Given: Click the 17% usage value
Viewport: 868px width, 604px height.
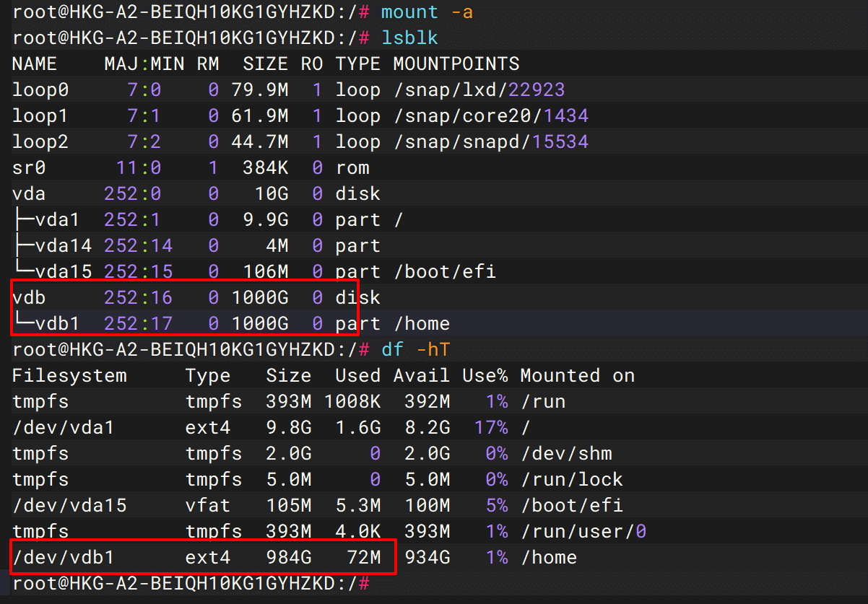Looking at the screenshot, I should point(491,428).
